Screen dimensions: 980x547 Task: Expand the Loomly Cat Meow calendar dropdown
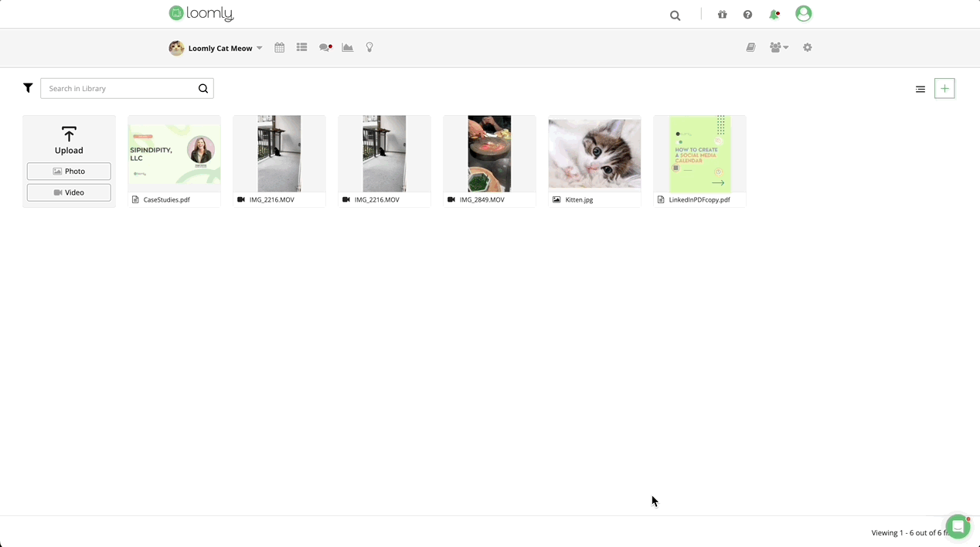point(259,47)
